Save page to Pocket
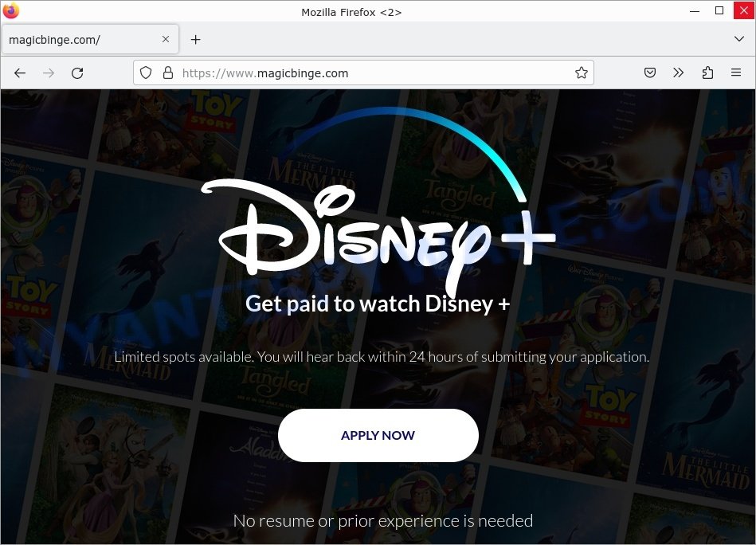Screen dimensions: 756x545 click(650, 73)
